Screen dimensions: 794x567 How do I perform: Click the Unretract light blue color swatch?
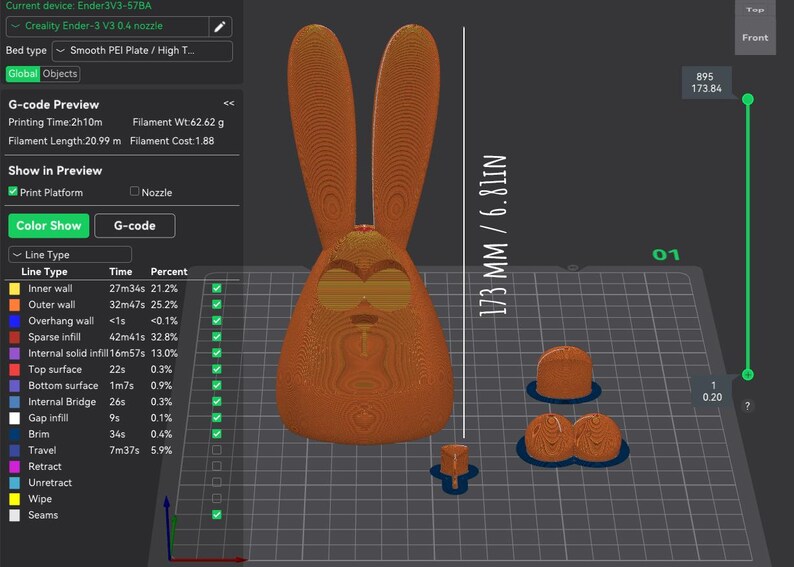point(15,483)
